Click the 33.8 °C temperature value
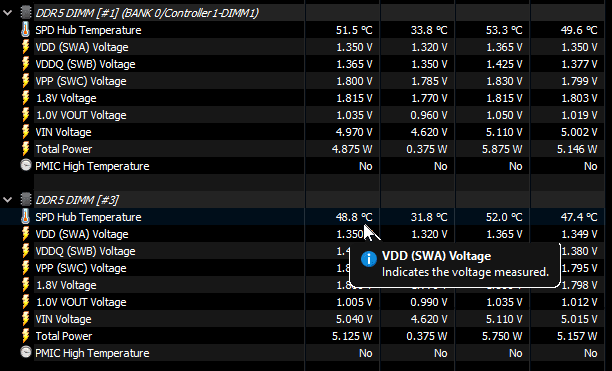612x371 pixels. tap(429, 30)
